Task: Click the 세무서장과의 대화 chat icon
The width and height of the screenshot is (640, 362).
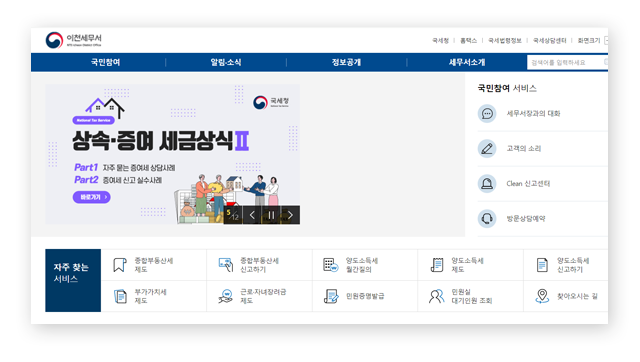Action: tap(487, 113)
